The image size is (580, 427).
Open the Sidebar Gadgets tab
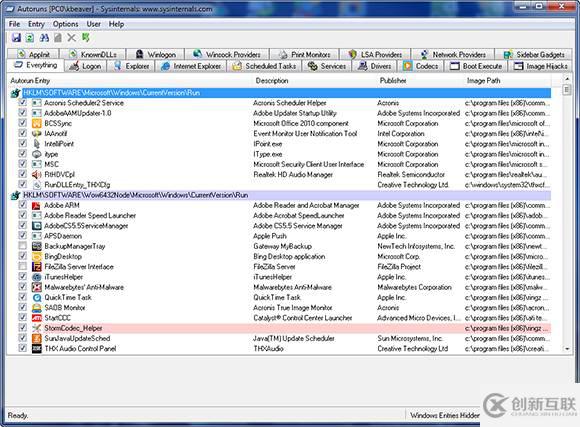coord(534,55)
